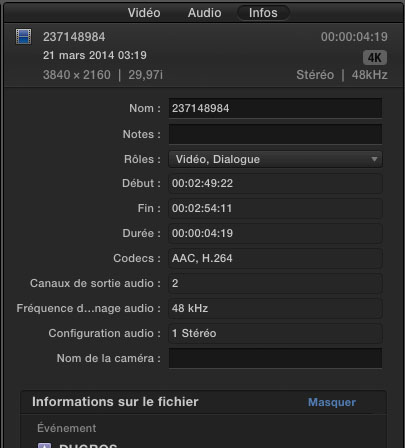
Task: Click the Canaux de sortie audio value
Action: coord(275,283)
